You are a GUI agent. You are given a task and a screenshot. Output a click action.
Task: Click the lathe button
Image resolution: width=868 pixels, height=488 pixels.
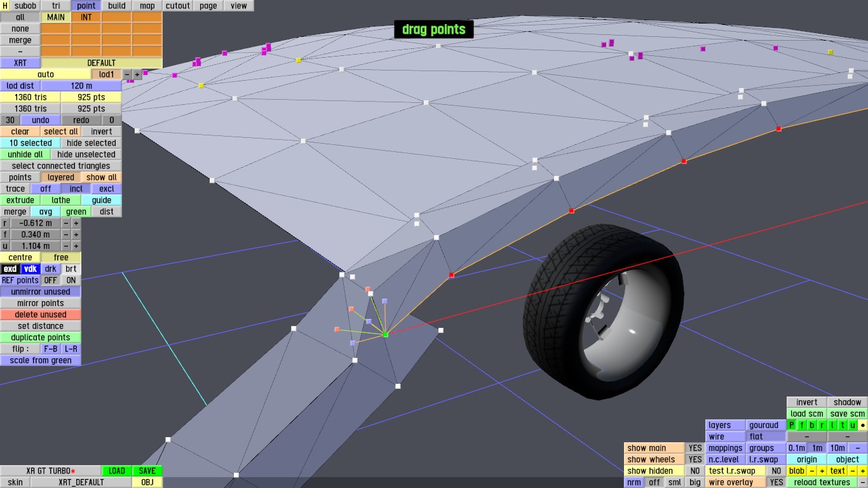coord(61,200)
